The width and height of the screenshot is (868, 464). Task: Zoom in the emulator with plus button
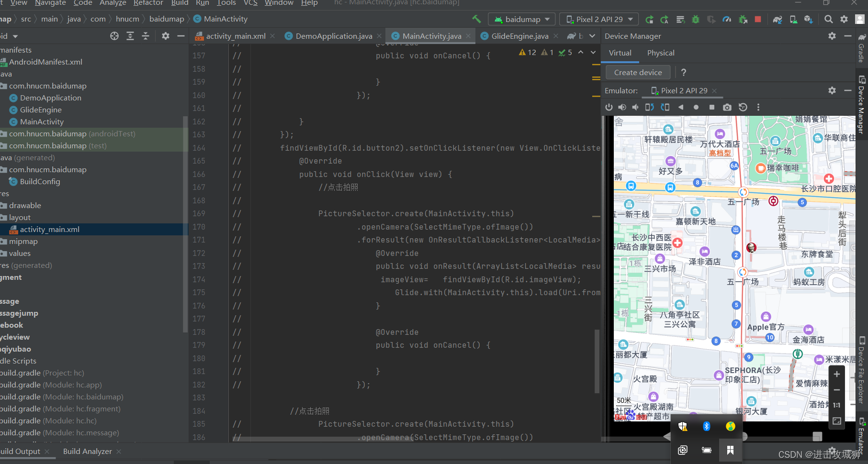pyautogui.click(x=836, y=375)
